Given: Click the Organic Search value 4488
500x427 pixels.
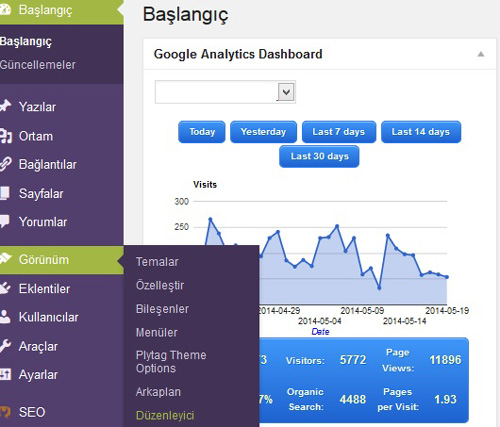Looking at the screenshot, I should (353, 399).
